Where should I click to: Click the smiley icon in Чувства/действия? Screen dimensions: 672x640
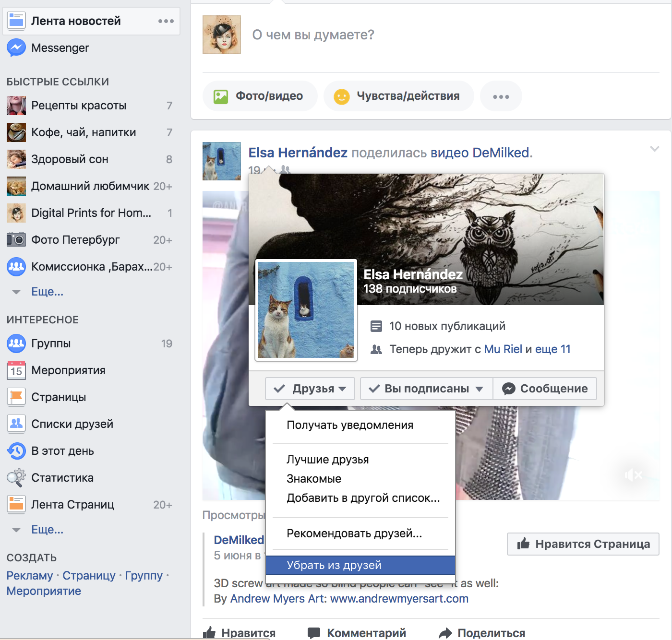pos(341,97)
